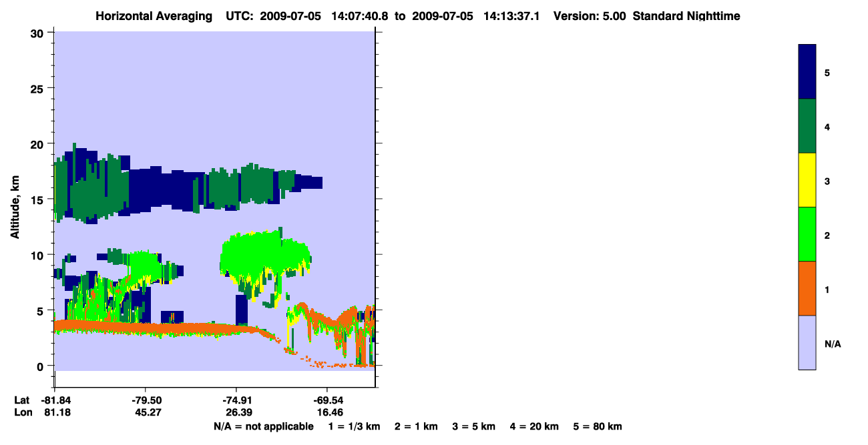Click the 'Standard Nighttime' text
This screenshot has height=445, width=868.
(x=686, y=16)
